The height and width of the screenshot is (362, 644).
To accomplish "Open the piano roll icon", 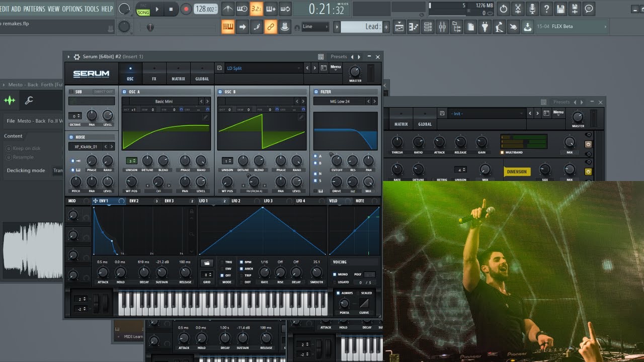I will (414, 27).
